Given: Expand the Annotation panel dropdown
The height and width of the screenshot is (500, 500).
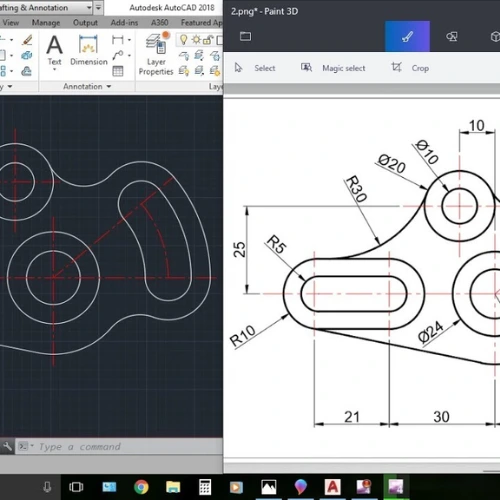Looking at the screenshot, I should click(109, 86).
